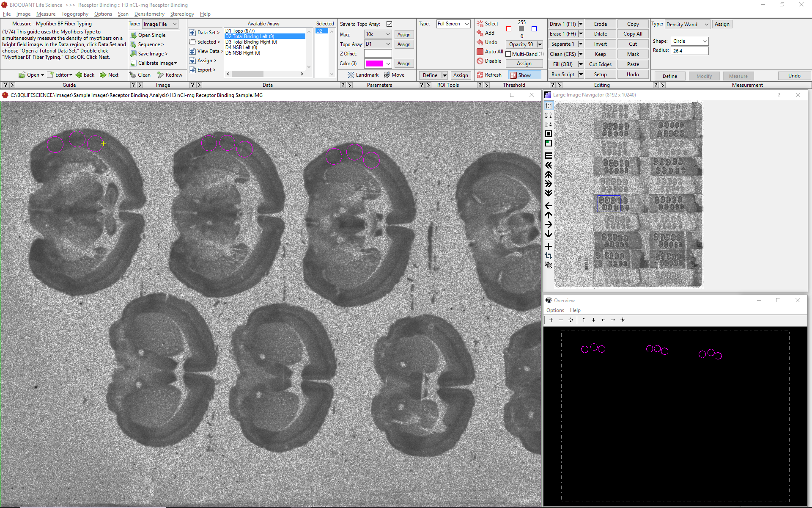Screen dimensions: 812x508
Task: Click the Clean image icon
Action: (x=133, y=75)
